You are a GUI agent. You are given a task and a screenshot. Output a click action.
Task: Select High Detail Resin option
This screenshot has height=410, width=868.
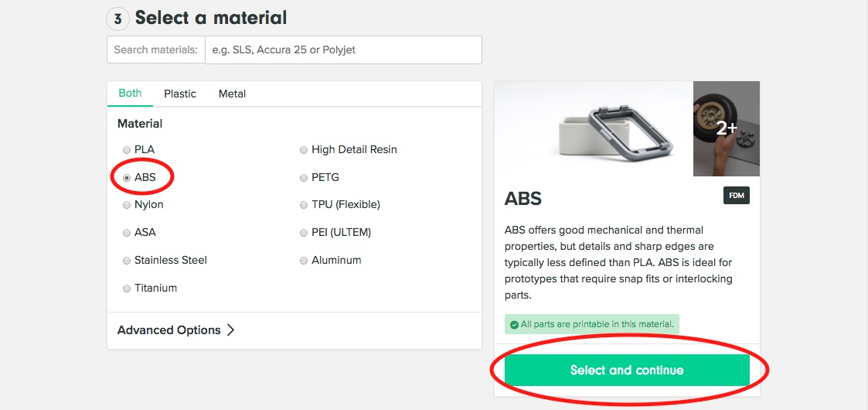304,149
